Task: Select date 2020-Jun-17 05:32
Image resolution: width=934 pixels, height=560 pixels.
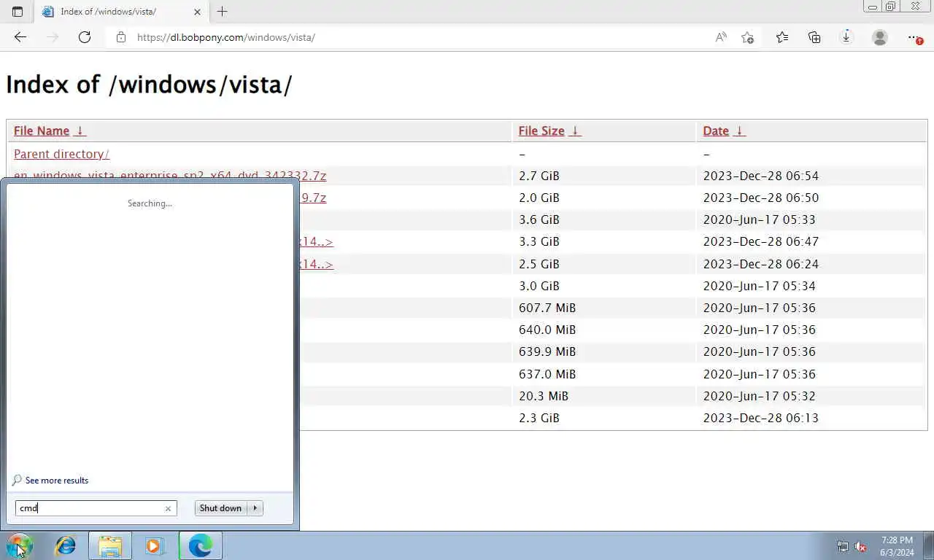Action: pos(759,396)
